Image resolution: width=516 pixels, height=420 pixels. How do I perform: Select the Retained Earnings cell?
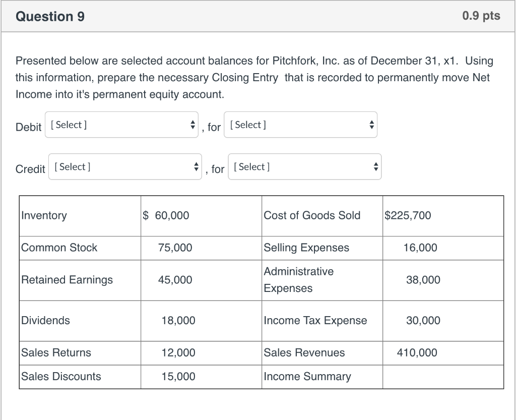66,280
